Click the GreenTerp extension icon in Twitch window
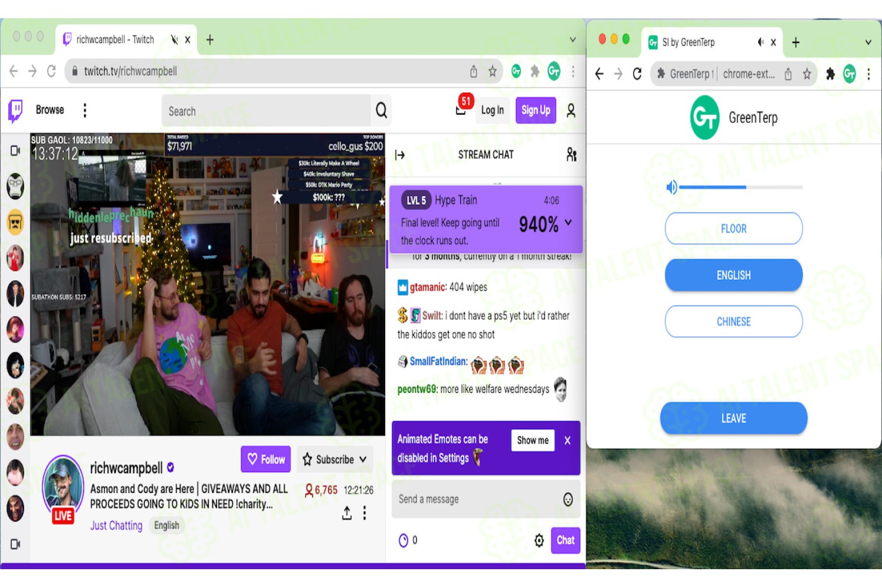Screen dimensions: 882x588 [516, 72]
